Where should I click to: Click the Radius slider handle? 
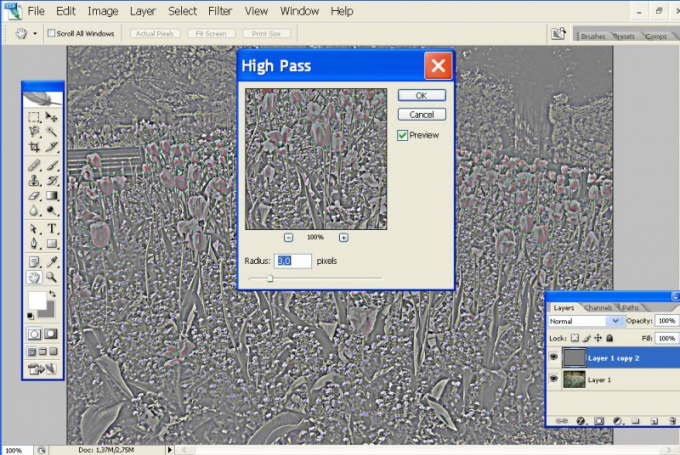[270, 278]
